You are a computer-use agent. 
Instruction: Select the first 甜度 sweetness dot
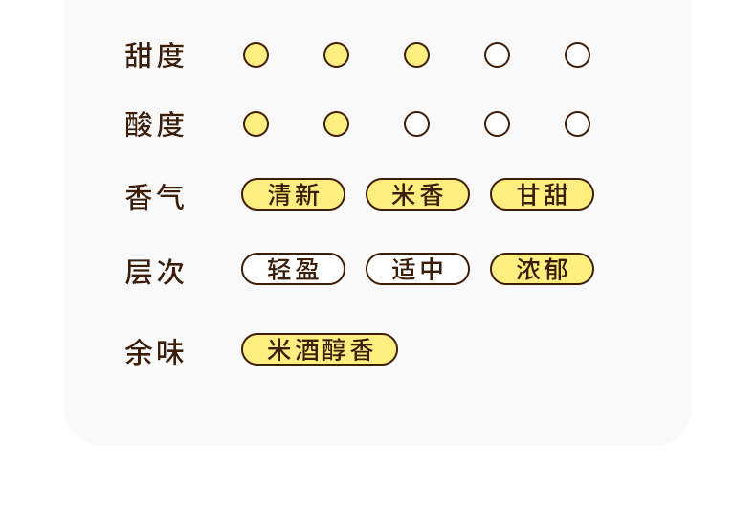256,55
